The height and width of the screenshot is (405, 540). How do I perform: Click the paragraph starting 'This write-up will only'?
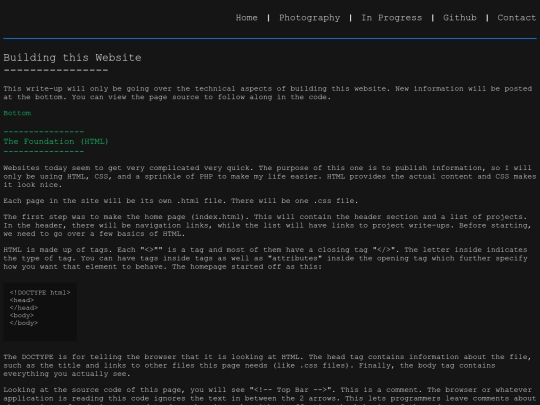[x=268, y=93]
